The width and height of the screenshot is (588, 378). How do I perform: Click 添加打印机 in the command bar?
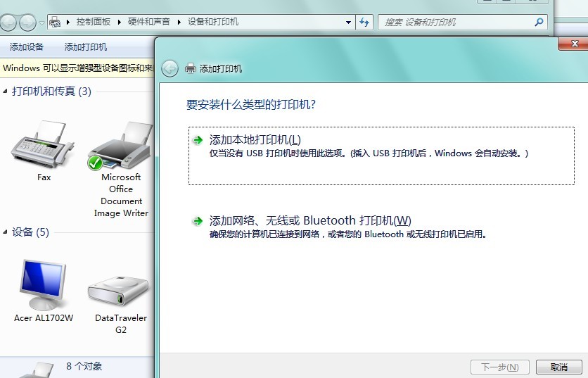point(86,47)
